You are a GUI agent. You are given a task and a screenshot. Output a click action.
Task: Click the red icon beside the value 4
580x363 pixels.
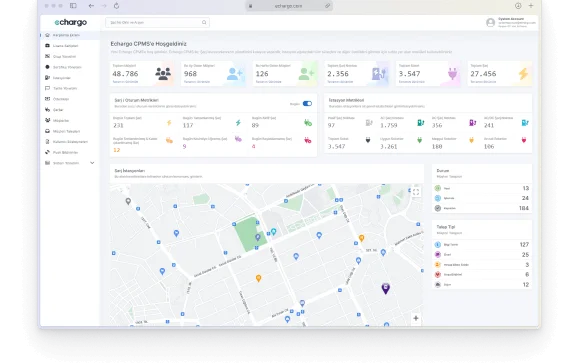[308, 140]
